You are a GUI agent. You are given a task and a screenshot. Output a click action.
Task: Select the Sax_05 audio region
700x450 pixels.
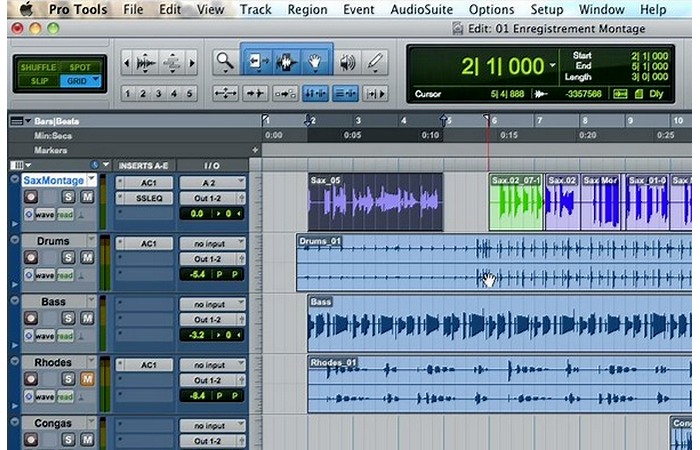(x=375, y=203)
